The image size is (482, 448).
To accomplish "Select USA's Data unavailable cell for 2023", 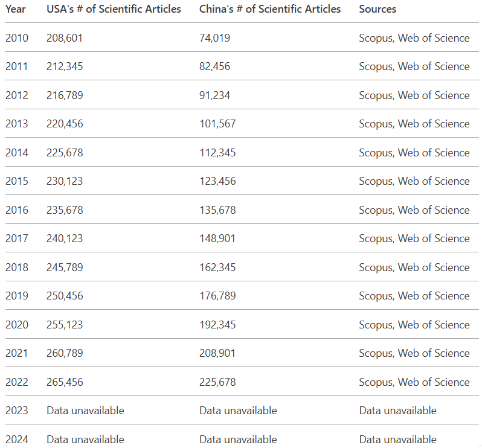I will 85,411.
